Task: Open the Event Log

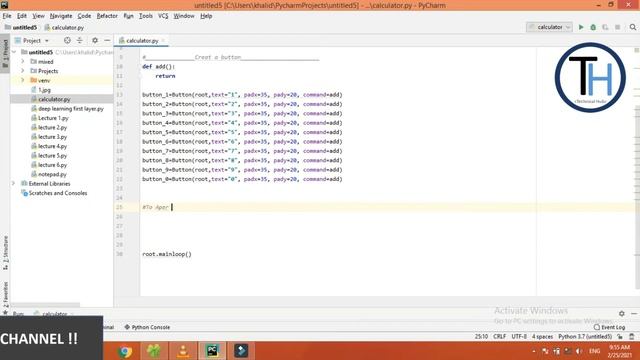Action: click(x=609, y=327)
